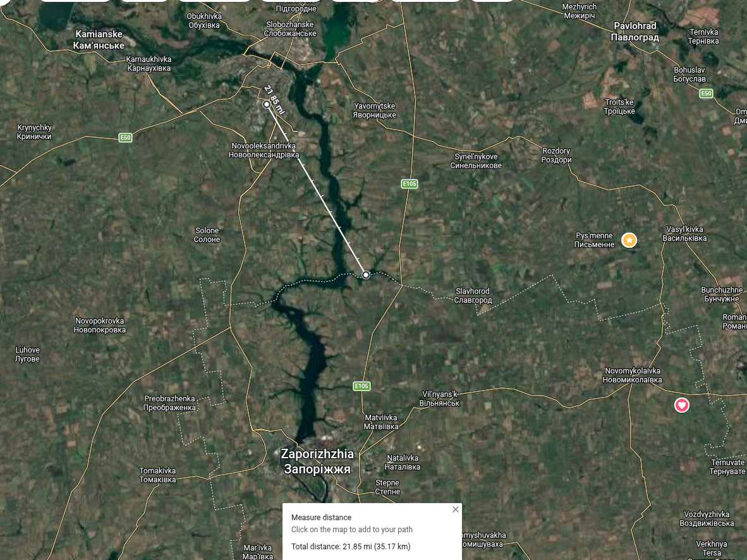
Task: Select the Pavlohrad city label
Action: click(x=635, y=32)
